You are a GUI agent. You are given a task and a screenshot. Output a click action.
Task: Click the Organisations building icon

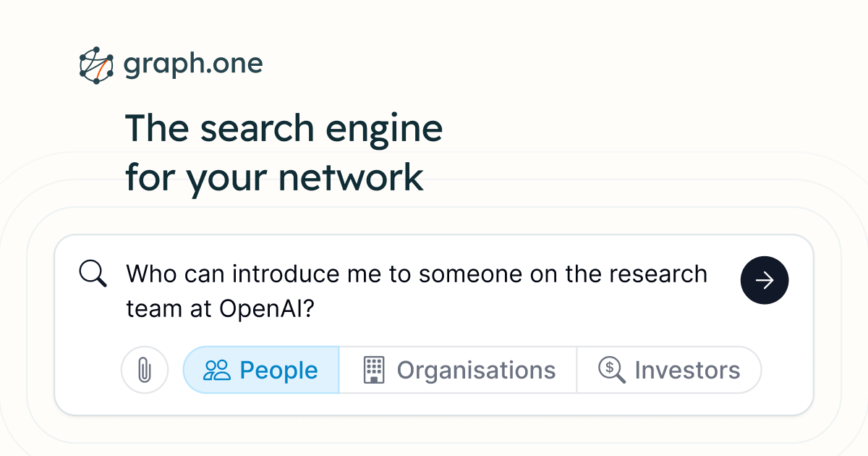(x=373, y=370)
